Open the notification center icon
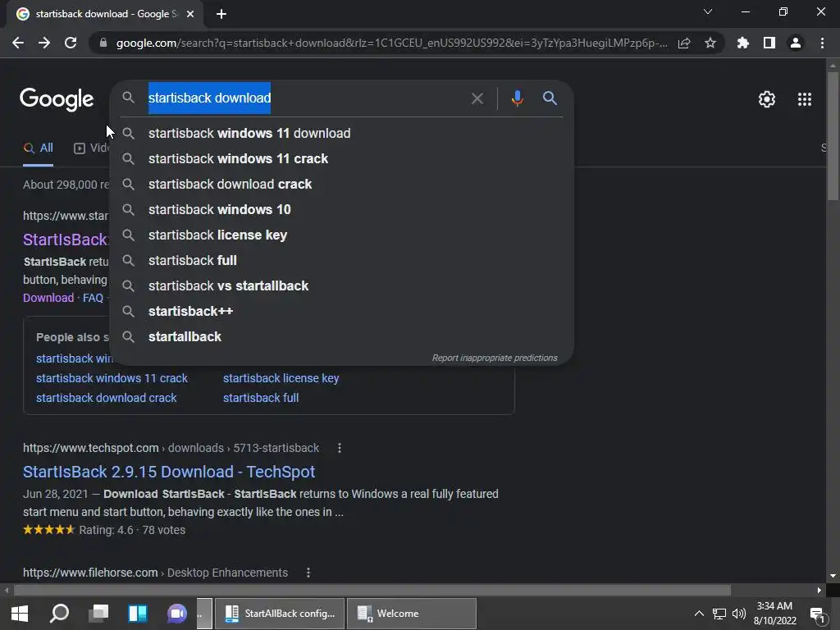840x630 pixels. [x=818, y=614]
